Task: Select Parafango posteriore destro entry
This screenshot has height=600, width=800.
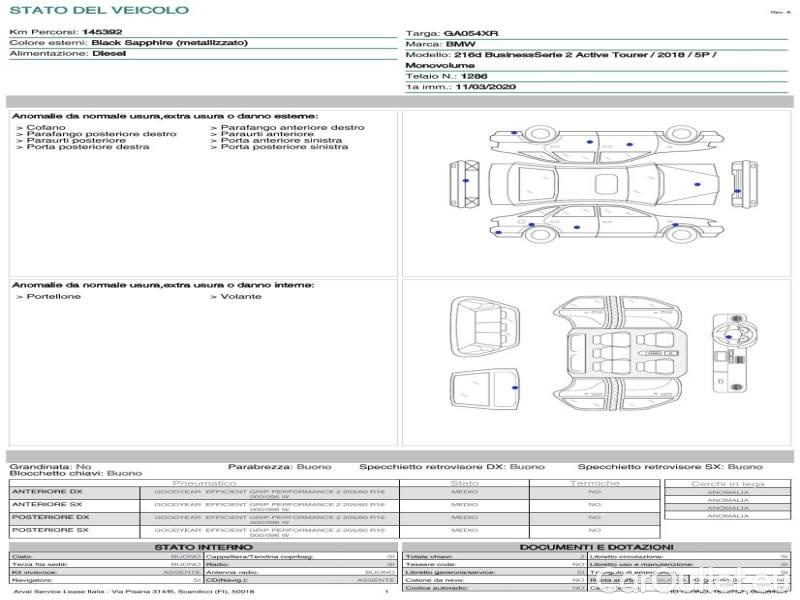Action: pyautogui.click(x=102, y=134)
